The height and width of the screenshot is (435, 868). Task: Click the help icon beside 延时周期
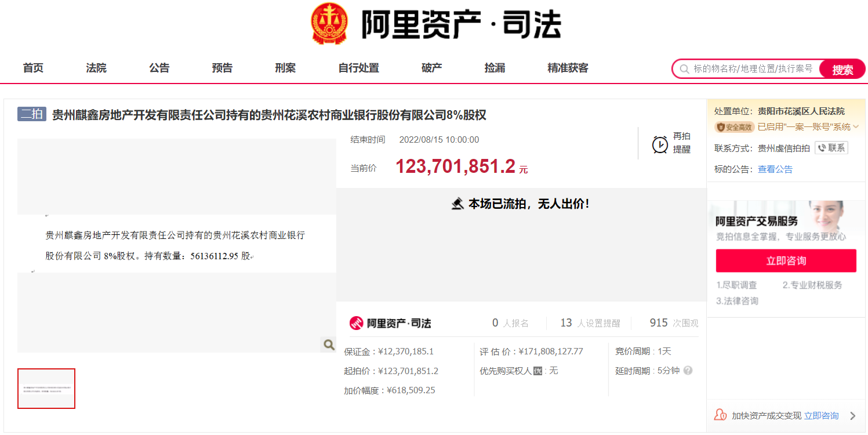click(x=688, y=371)
